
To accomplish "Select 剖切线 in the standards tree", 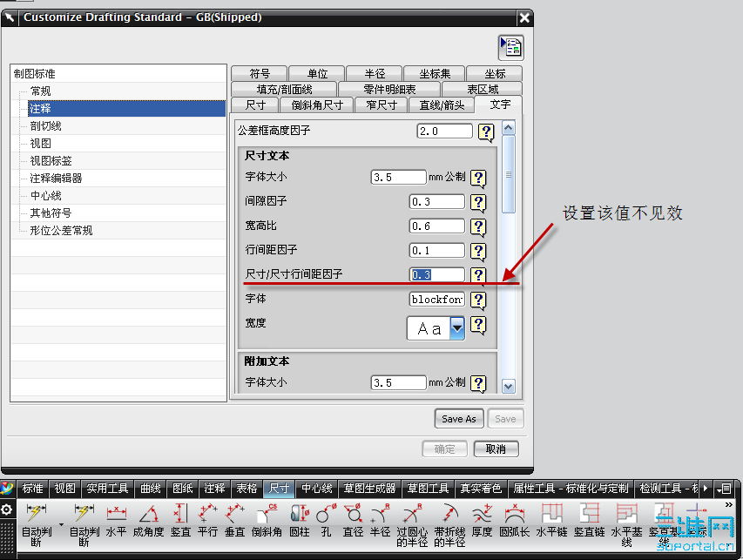I will pos(45,126).
